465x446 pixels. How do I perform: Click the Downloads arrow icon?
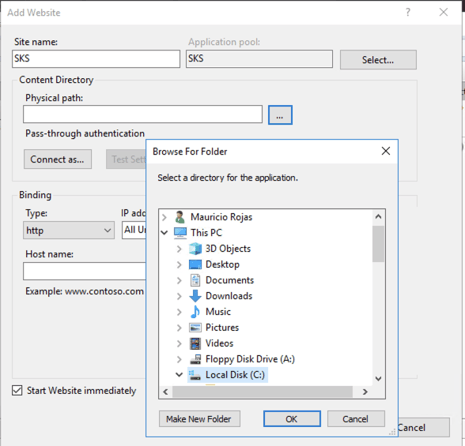click(x=195, y=296)
